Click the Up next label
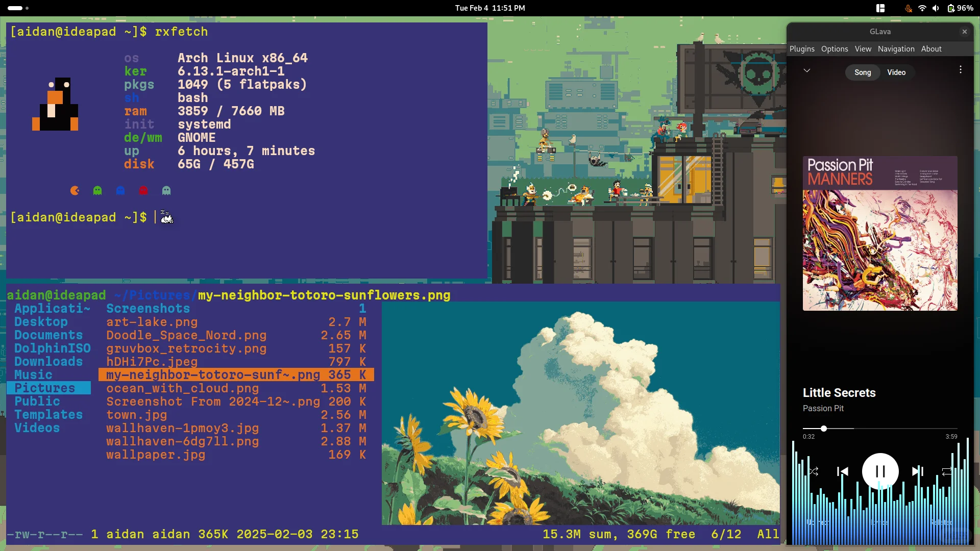Viewport: 980px width, 551px height. click(x=818, y=522)
